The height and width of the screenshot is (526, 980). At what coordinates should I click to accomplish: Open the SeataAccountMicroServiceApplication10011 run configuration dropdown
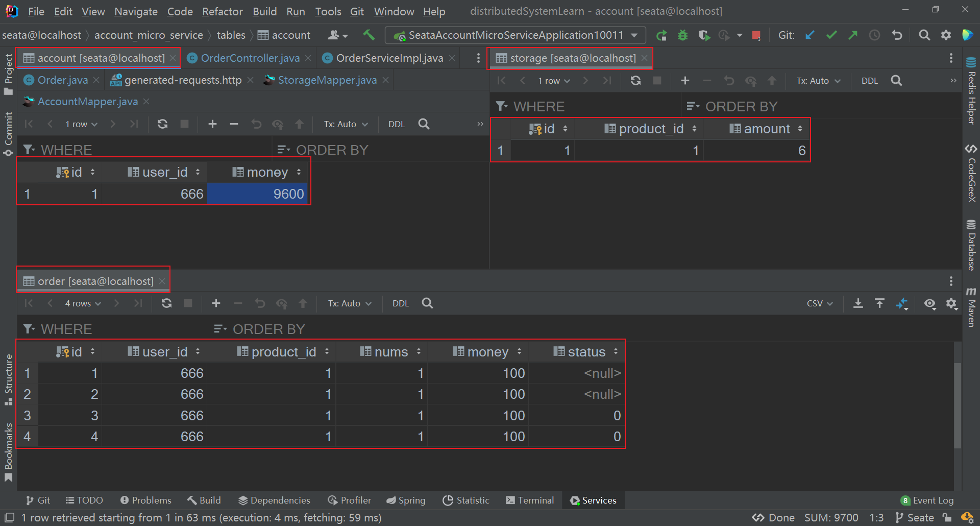[x=516, y=35]
